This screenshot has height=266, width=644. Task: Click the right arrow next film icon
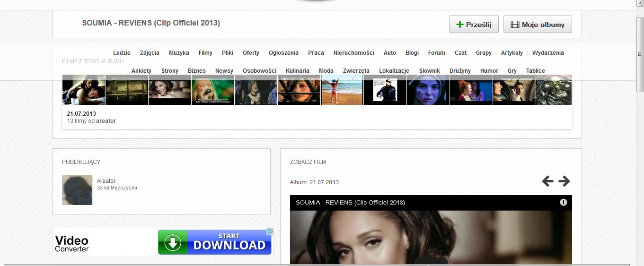pyautogui.click(x=564, y=181)
